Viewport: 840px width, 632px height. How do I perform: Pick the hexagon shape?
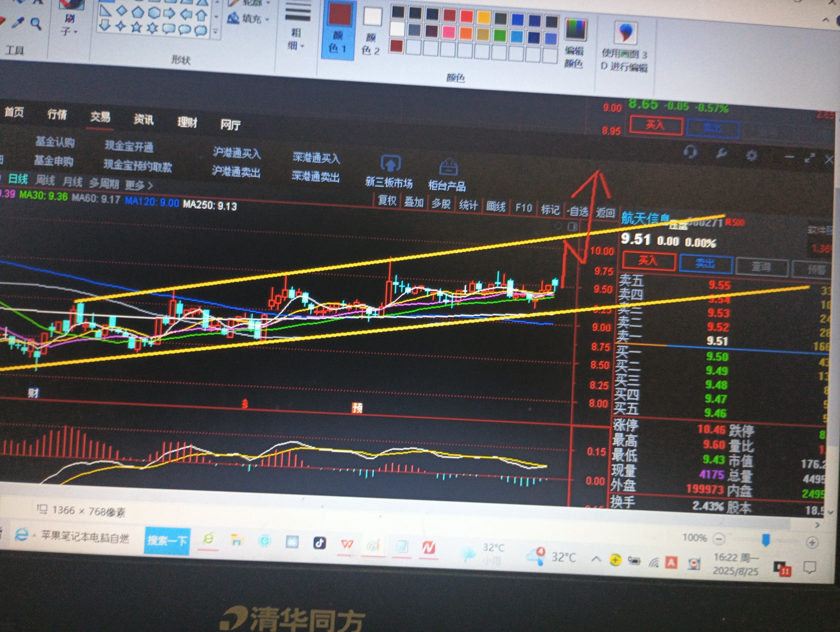[154, 13]
